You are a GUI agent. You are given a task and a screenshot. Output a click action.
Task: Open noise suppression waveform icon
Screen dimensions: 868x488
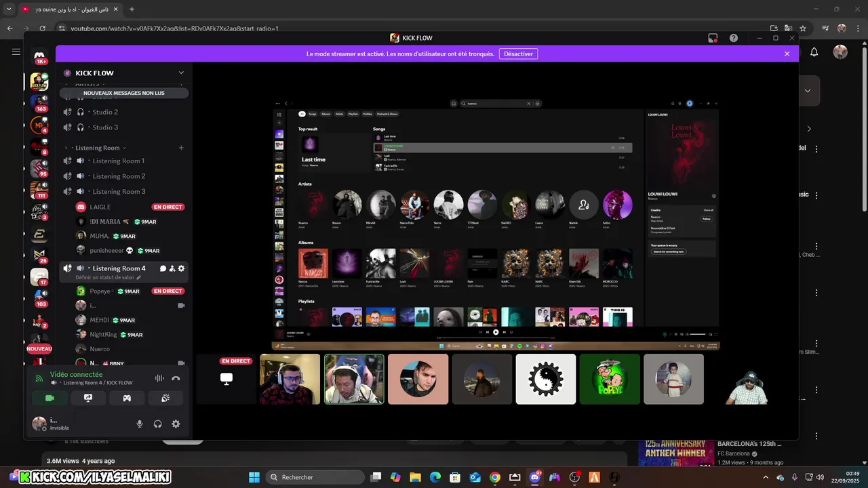(x=159, y=378)
